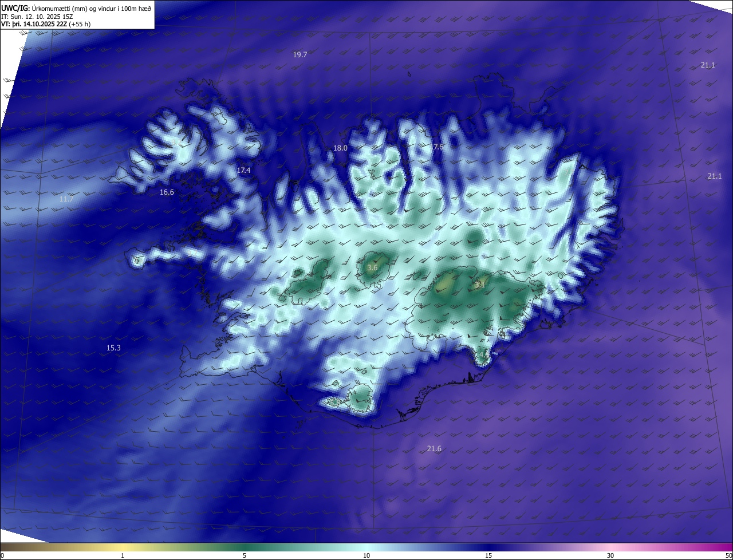Click the 15.3 value label southwest of Iceland
This screenshot has height=560, width=733.
pyautogui.click(x=113, y=348)
